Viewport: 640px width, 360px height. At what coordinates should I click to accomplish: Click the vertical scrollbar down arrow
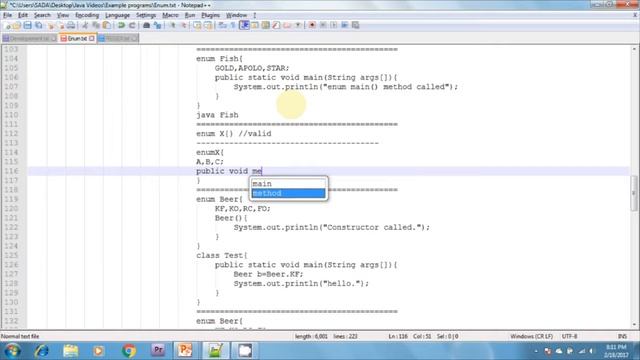634,325
